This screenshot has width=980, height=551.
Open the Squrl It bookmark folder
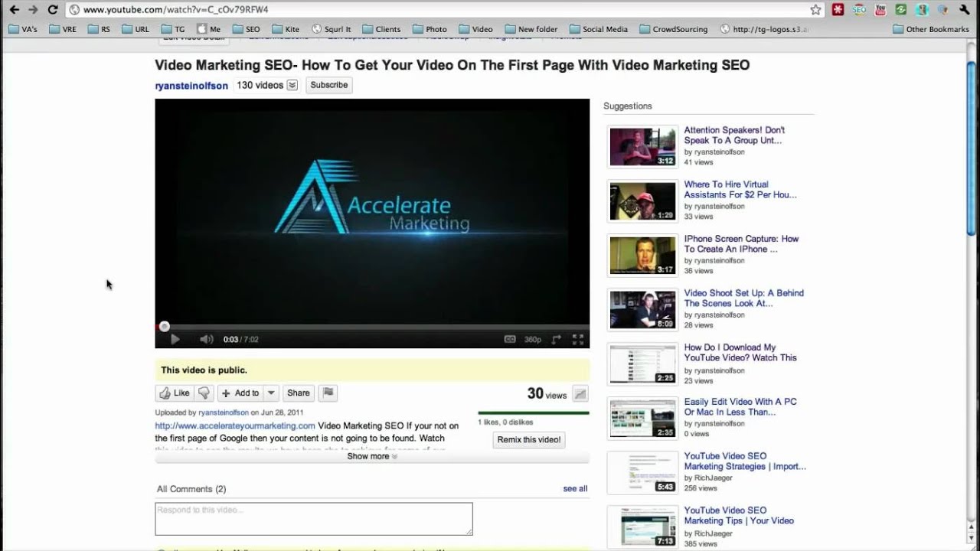pos(331,29)
